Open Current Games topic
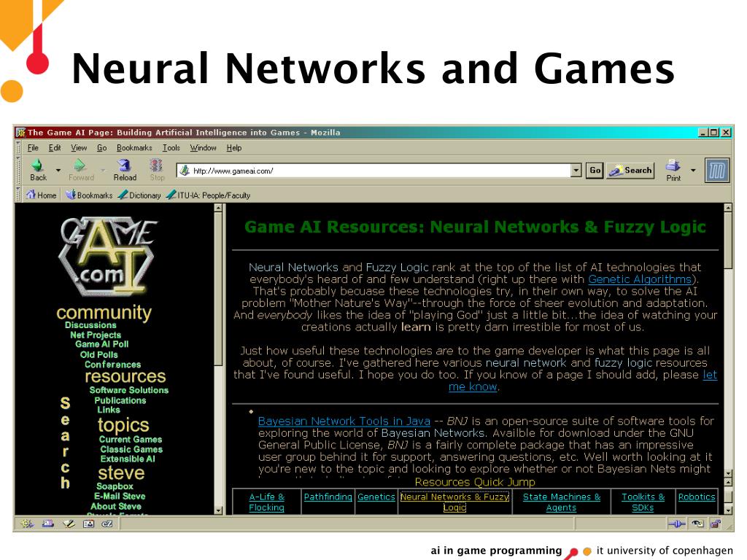The image size is (747, 560). (x=131, y=439)
